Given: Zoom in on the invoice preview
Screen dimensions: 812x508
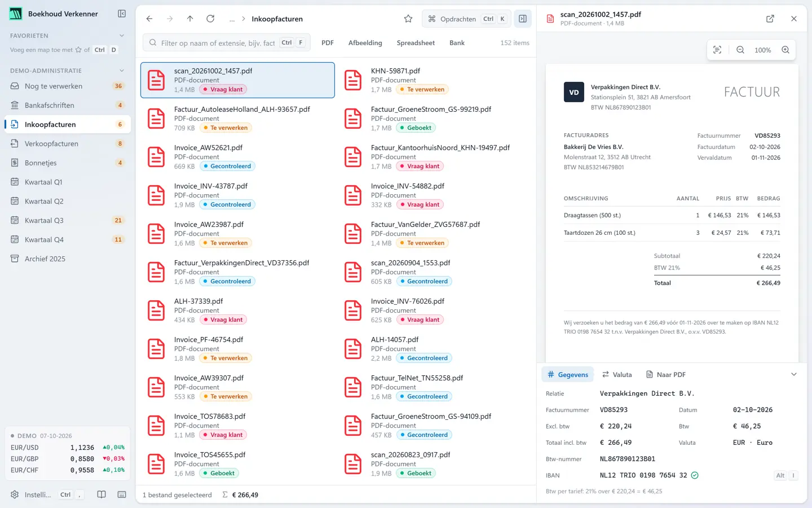Looking at the screenshot, I should point(785,50).
